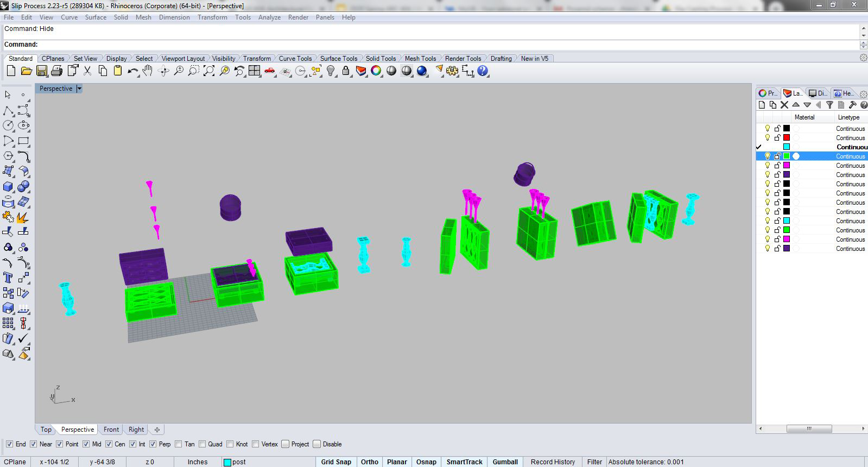Toggle the Project osnap checkbox
868x467 pixels.
click(x=286, y=444)
